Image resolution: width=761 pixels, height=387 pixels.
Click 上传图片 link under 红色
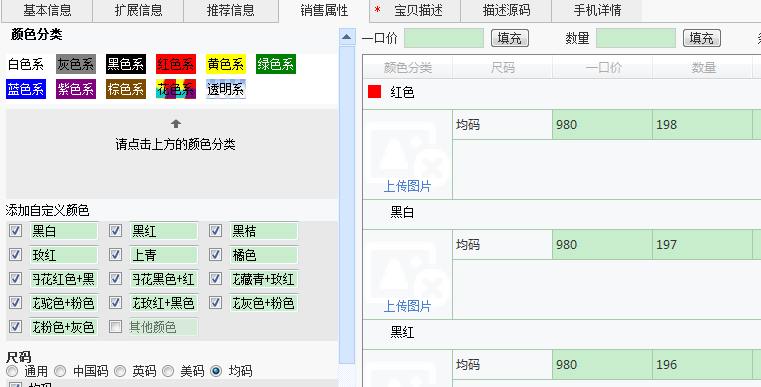click(407, 186)
